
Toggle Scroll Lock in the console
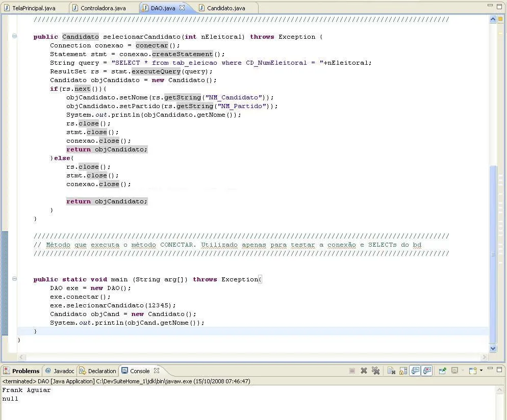403,371
